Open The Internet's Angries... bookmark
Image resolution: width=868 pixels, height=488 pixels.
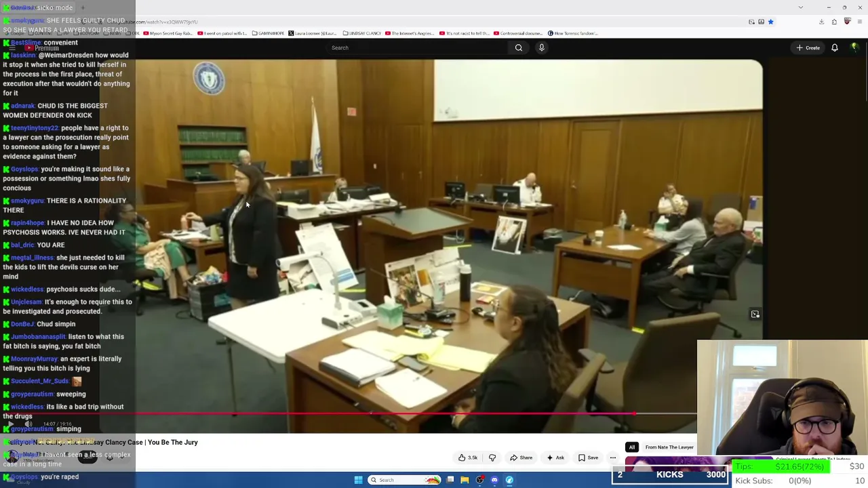410,33
